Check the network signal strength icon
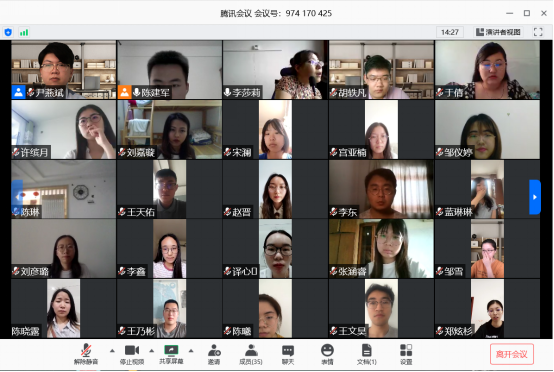Screen dimensions: 554x372 click(24, 33)
